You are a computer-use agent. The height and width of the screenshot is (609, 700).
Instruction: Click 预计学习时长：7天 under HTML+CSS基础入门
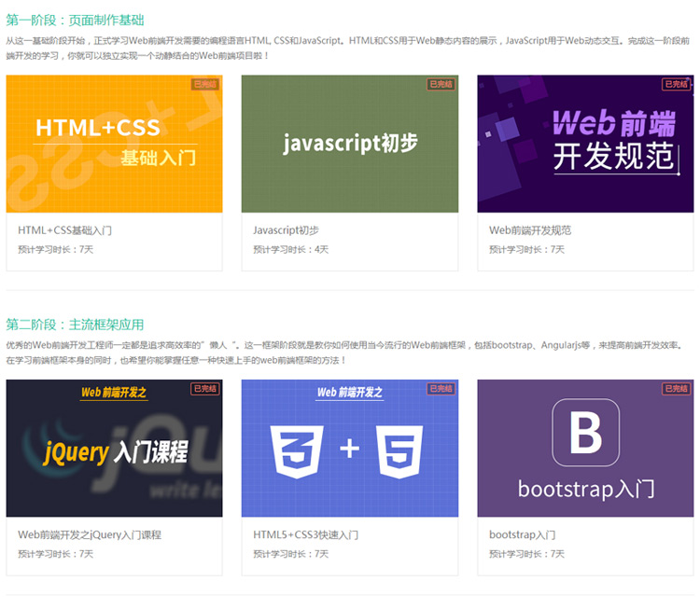[55, 249]
